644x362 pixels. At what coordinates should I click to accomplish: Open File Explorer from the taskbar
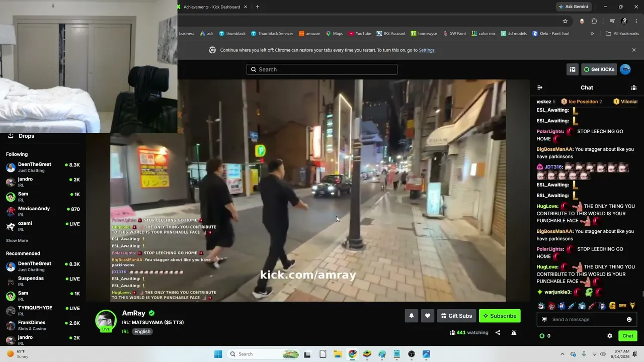tap(338, 354)
